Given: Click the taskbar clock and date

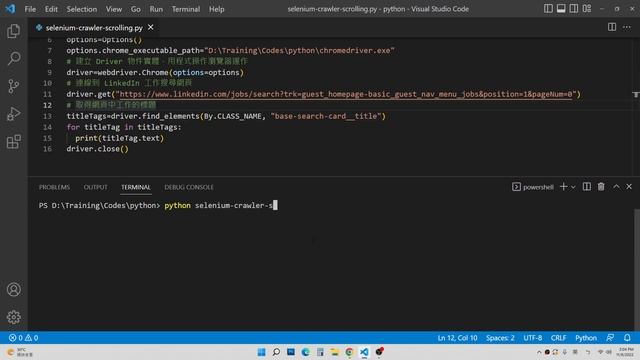Looking at the screenshot, I should 625,352.
